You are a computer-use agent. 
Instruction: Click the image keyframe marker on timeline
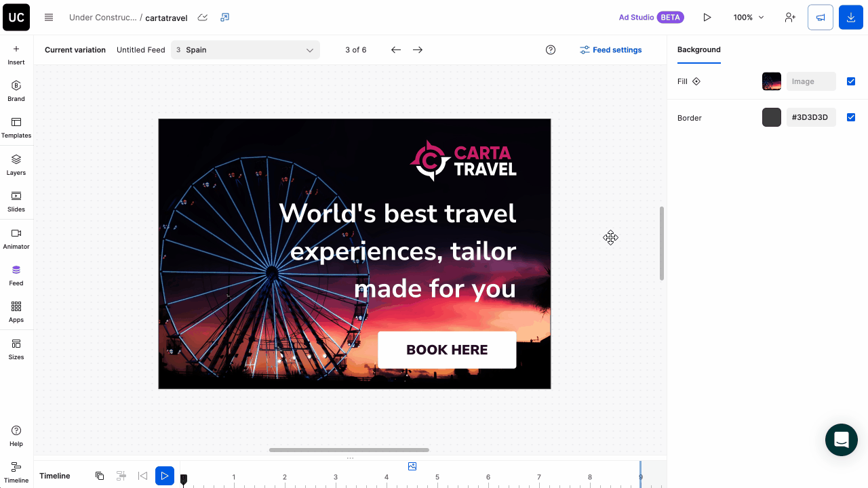tap(412, 466)
